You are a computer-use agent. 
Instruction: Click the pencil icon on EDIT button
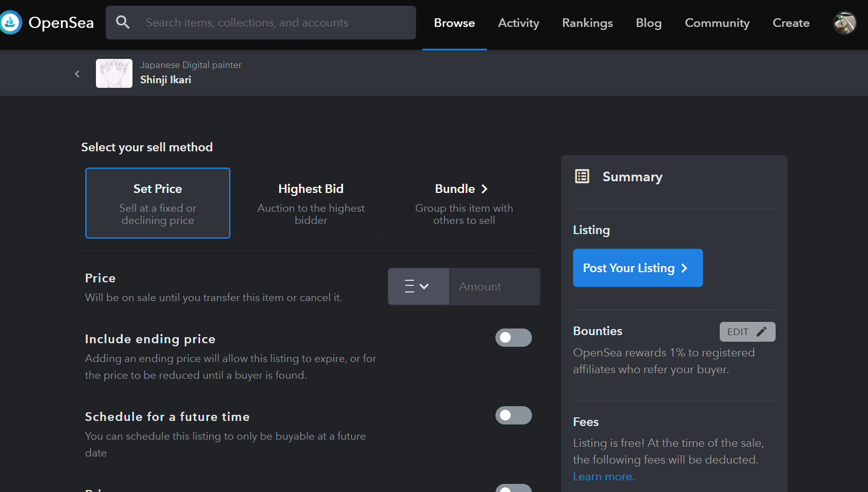[761, 332]
